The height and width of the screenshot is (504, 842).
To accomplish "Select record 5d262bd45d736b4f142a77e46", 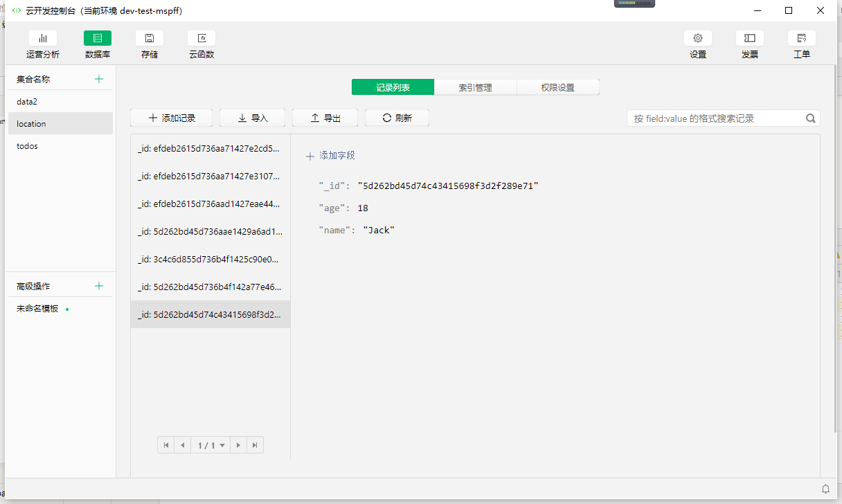I will [x=210, y=287].
